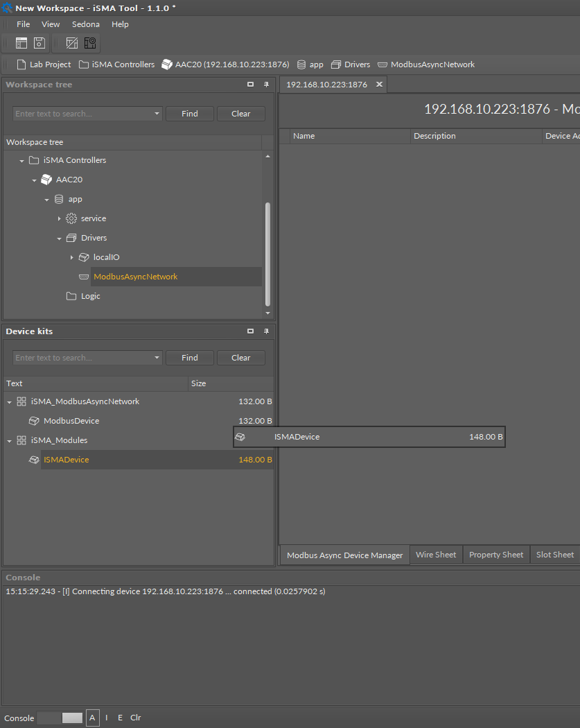Go to Lab Project in the breadcrumb bar
This screenshot has width=580, height=728.
(x=44, y=64)
